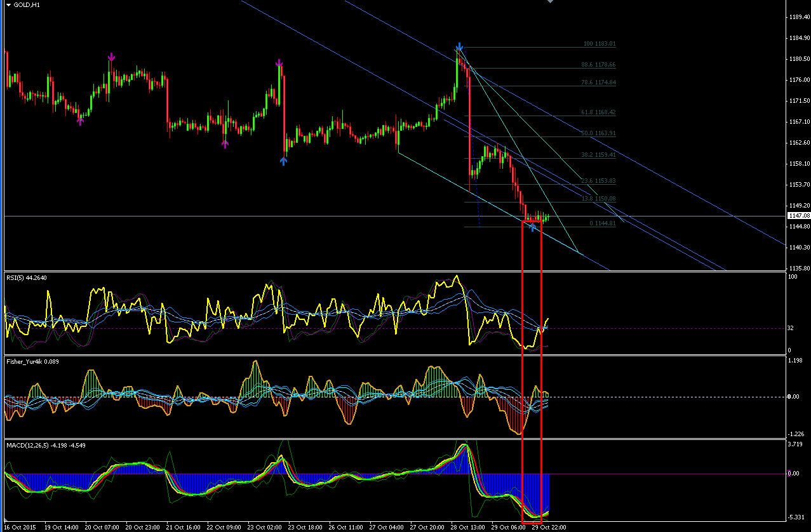Viewport: 811px width, 532px height.
Task: Click the Fibonacci label 61.8 1168.42
Action: coord(598,112)
